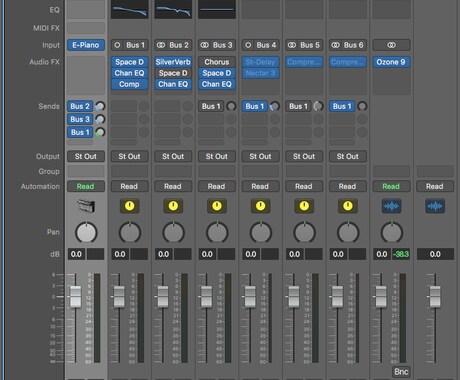Open the green Read automation menu on Ozone 9 strip
460x380 pixels.
(392, 186)
